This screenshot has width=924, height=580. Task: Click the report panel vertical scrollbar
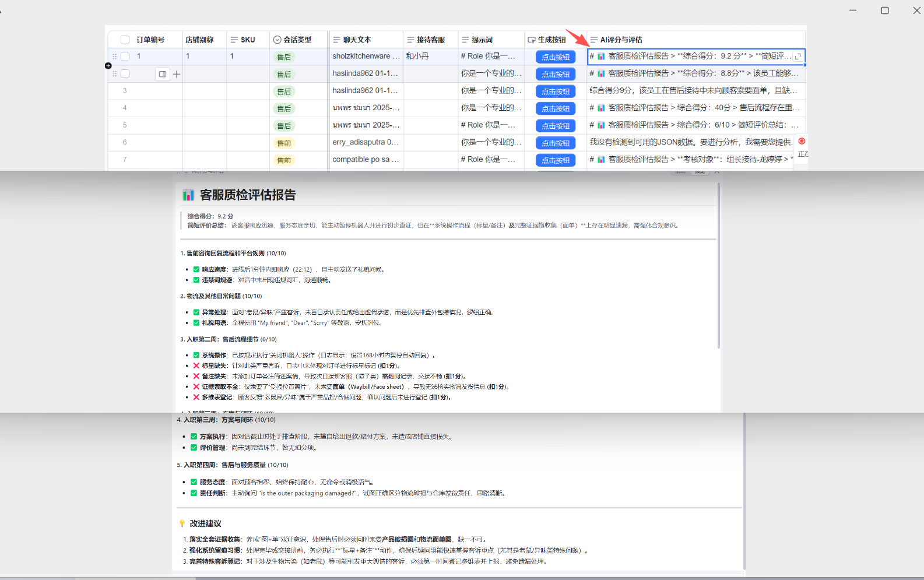tap(718, 266)
